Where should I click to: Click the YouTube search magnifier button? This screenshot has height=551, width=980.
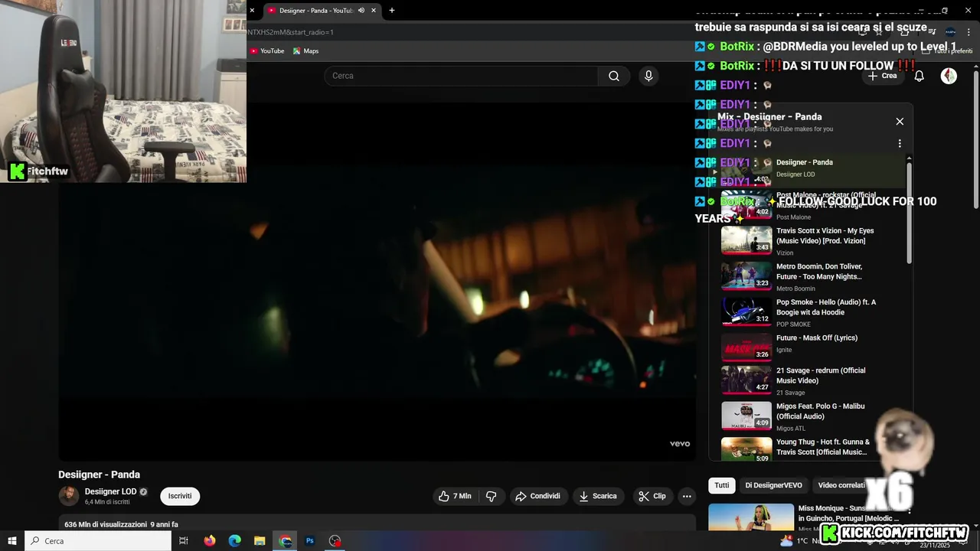614,76
